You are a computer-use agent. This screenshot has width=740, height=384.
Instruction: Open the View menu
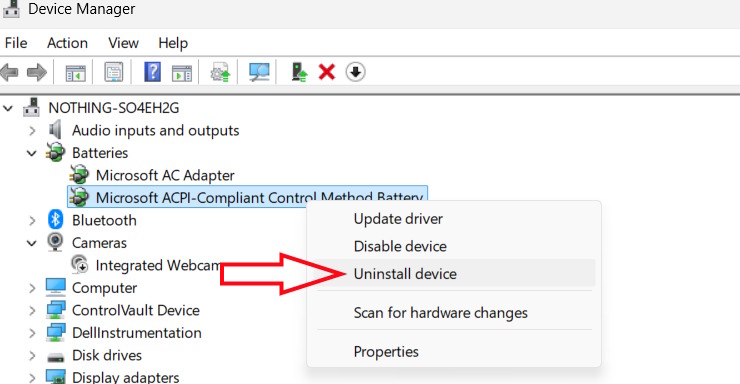(x=123, y=43)
